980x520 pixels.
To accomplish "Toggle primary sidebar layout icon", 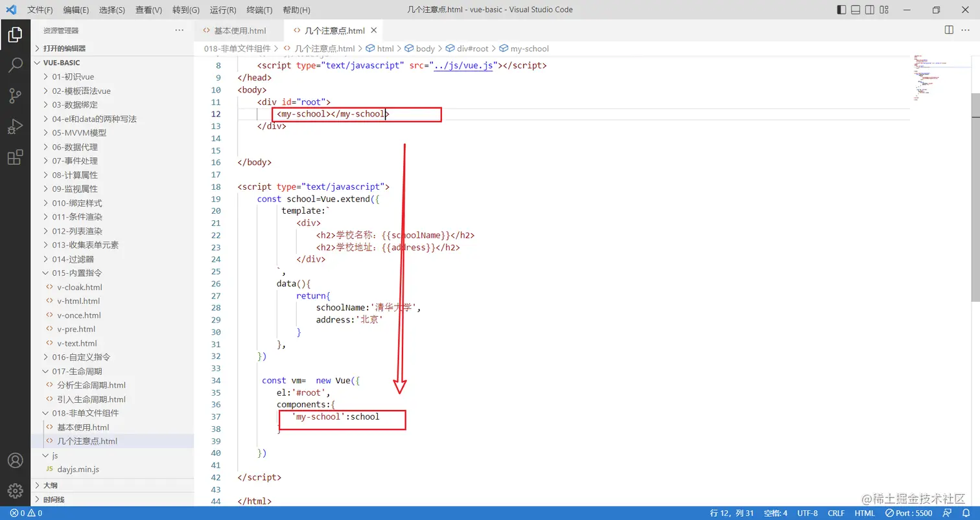I will [x=841, y=10].
